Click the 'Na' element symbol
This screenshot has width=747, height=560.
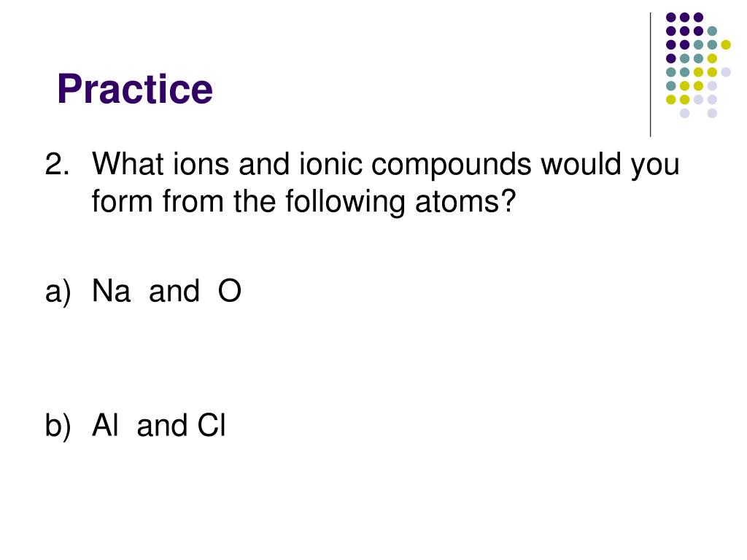click(x=111, y=290)
